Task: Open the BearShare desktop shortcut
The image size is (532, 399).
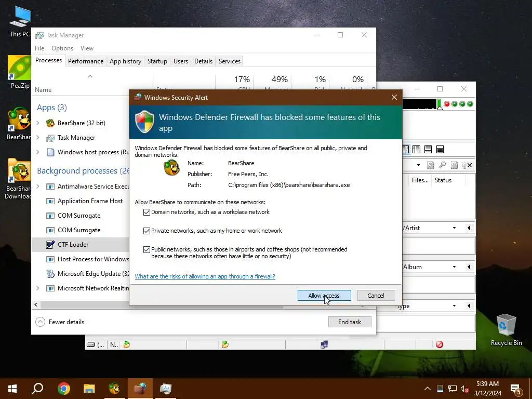Action: coord(20,124)
